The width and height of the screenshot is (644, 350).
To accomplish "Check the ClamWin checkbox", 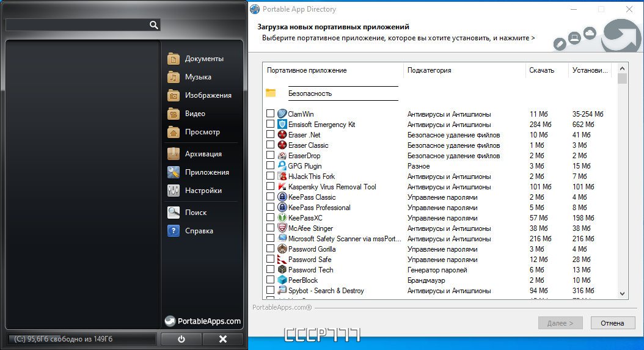I will (270, 113).
